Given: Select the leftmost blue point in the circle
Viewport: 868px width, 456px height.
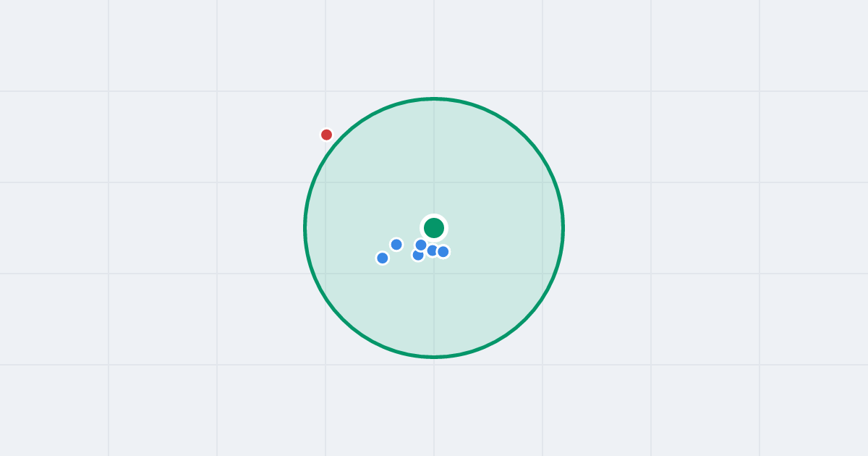Looking at the screenshot, I should coord(383,258).
